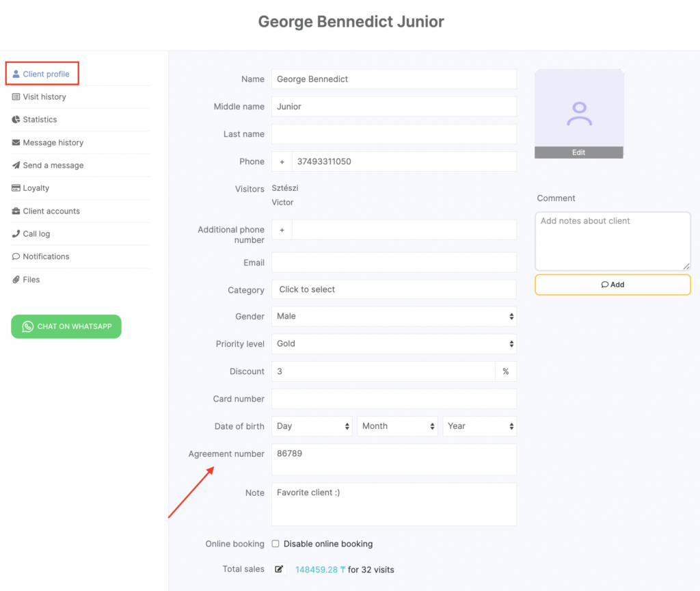
Task: Expand the Priority level dropdown
Action: coord(394,343)
